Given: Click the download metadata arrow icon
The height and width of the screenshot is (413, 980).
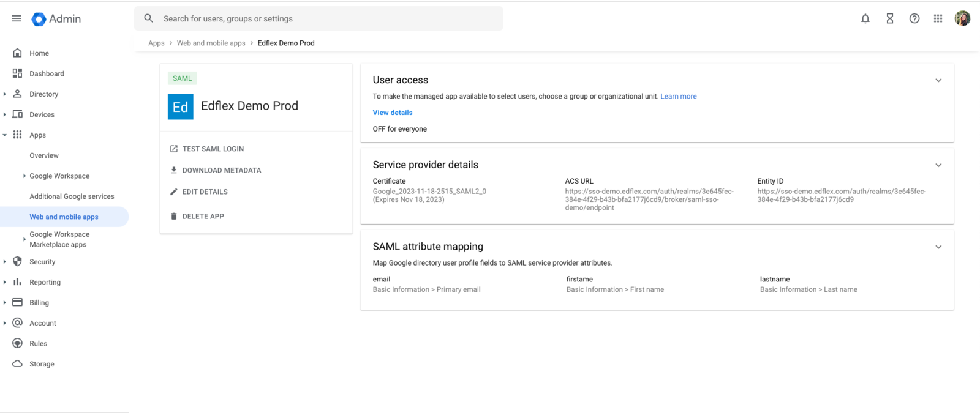Looking at the screenshot, I should coord(174,170).
